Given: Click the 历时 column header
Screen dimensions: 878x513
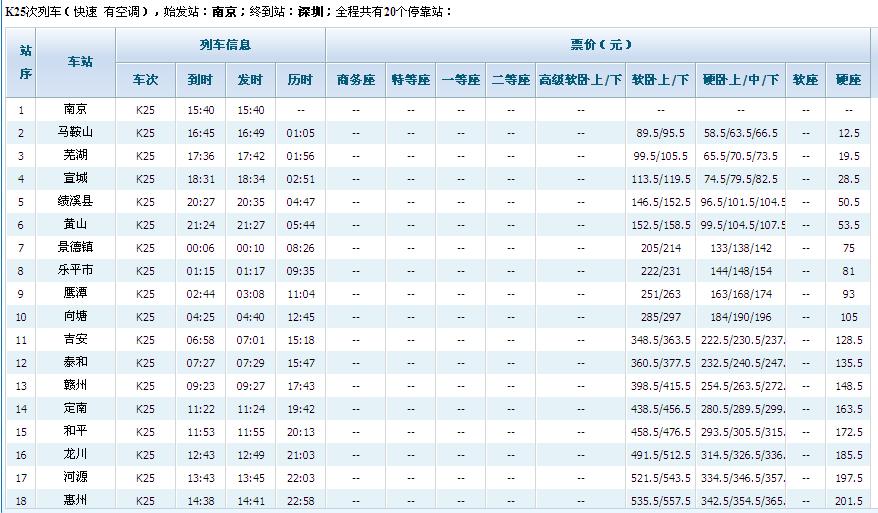Looking at the screenshot, I should [x=300, y=80].
